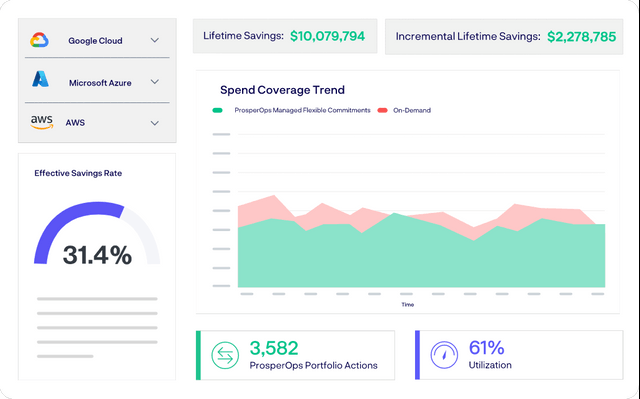The image size is (640, 399).
Task: Click the Microsoft Azure logo icon
Action: coord(40,79)
